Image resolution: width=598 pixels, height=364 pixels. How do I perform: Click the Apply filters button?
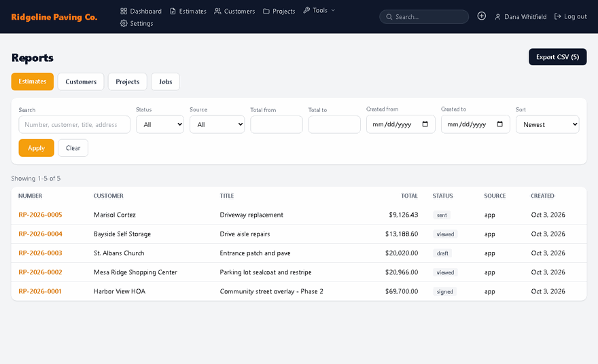point(36,148)
